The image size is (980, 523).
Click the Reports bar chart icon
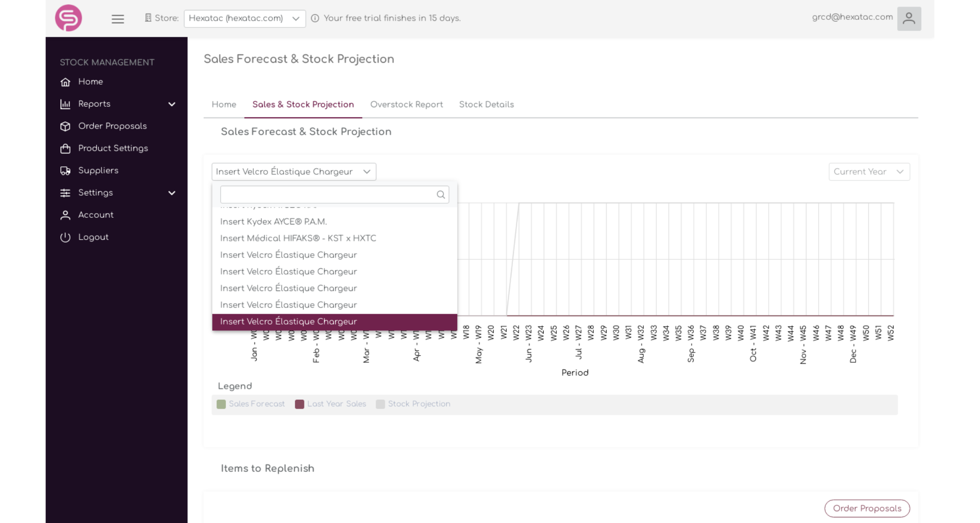[x=65, y=104]
